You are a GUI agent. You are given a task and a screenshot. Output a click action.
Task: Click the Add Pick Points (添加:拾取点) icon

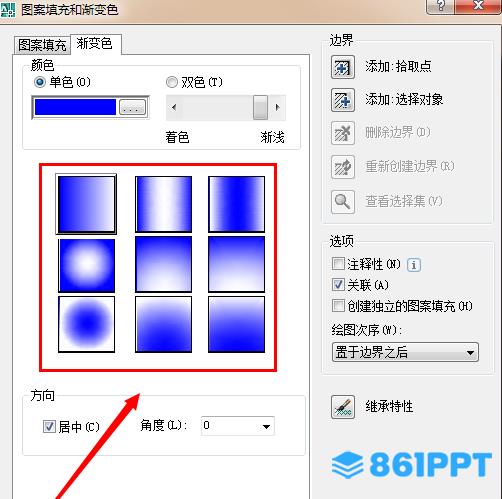[343, 67]
